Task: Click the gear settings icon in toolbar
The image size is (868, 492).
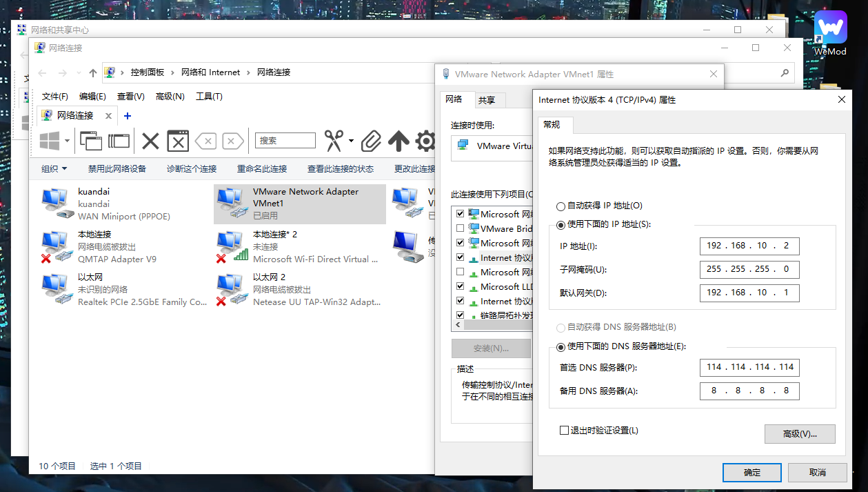Action: click(425, 141)
